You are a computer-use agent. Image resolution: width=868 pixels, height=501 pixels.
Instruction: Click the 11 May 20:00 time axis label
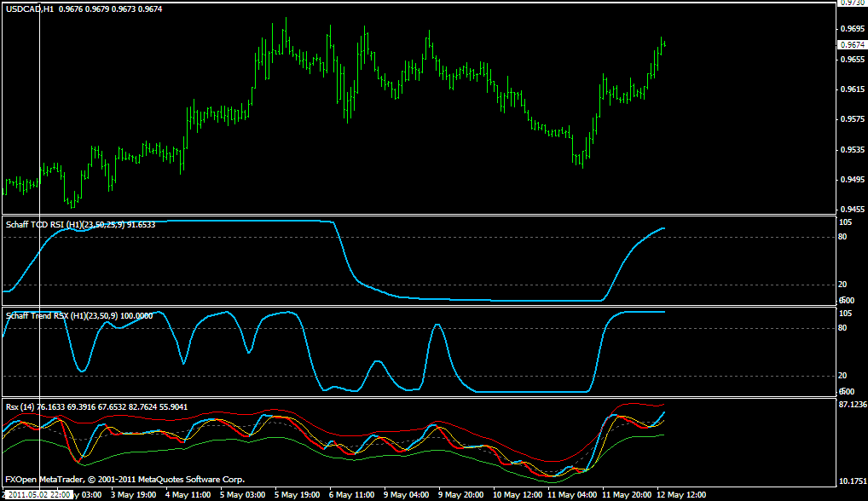628,494
